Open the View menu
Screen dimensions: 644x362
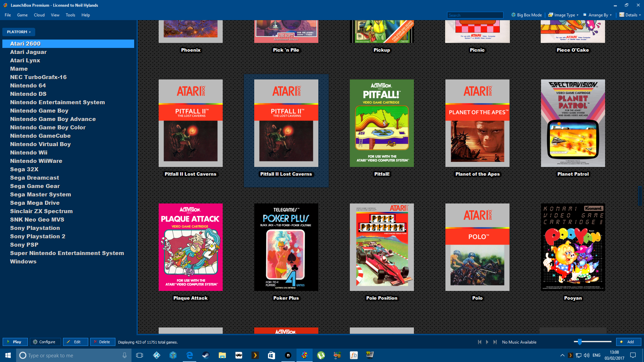pos(55,15)
